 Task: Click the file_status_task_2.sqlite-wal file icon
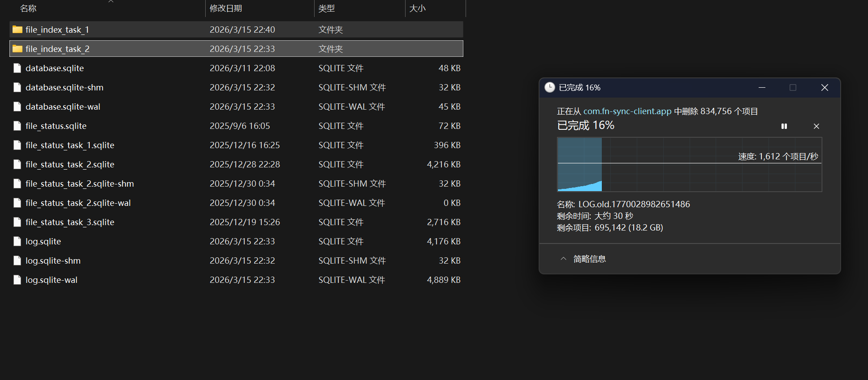[17, 203]
